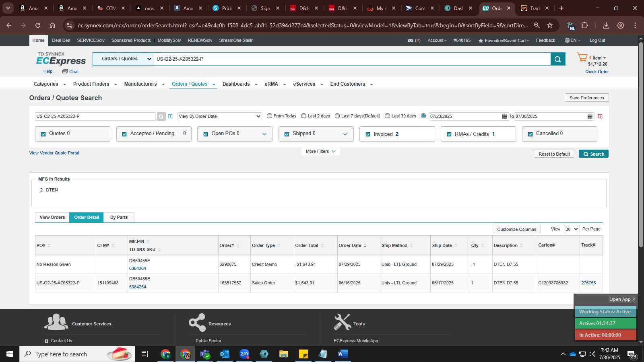Open Word from taskbar
The image size is (644, 362).
(x=343, y=354)
